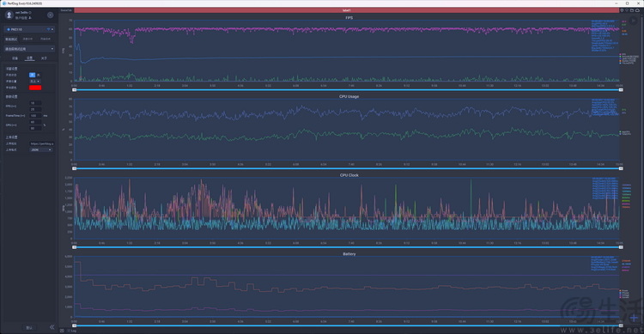Viewport: 644px width, 334px height.
Task: Select the 常规测试 tab
Action: click(11, 39)
